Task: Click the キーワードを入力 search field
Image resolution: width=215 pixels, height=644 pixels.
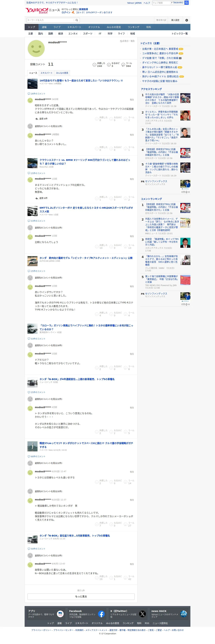Action: pos(50,20)
